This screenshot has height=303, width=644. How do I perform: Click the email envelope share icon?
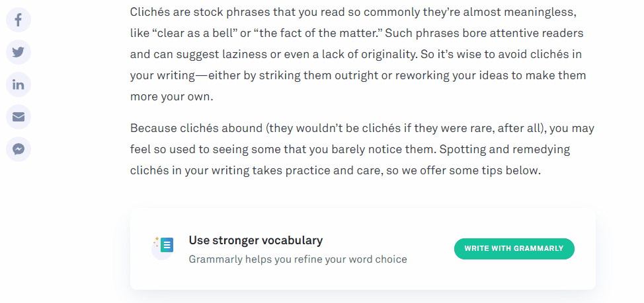(19, 117)
